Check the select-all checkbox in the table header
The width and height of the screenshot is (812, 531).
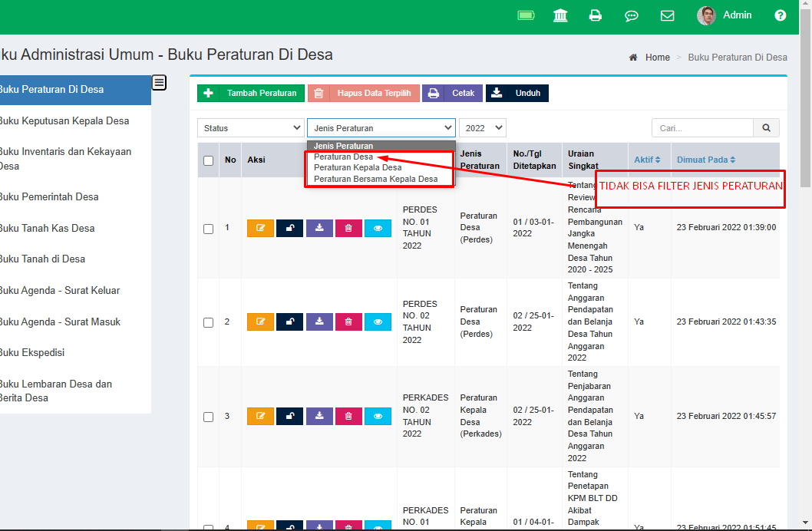(x=208, y=159)
